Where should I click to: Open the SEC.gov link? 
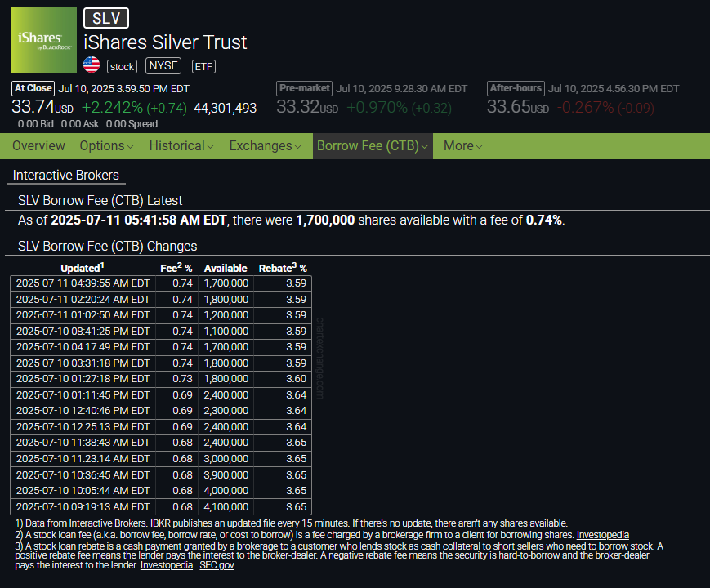tap(217, 565)
